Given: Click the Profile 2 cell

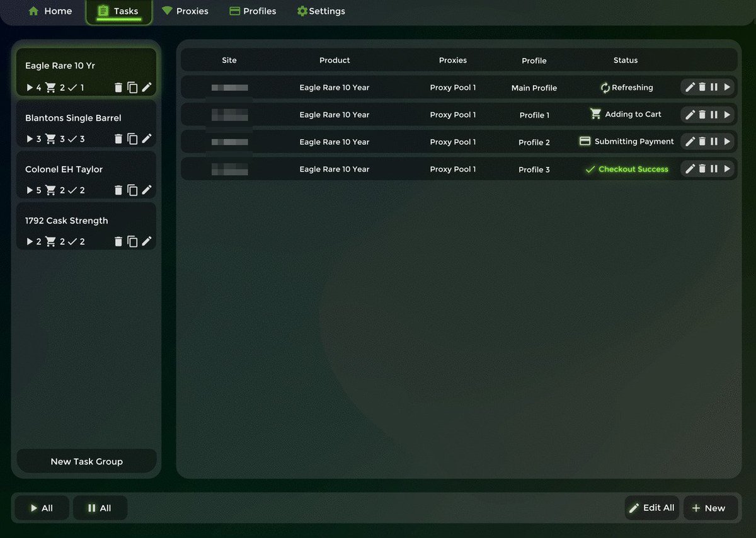Looking at the screenshot, I should point(534,142).
